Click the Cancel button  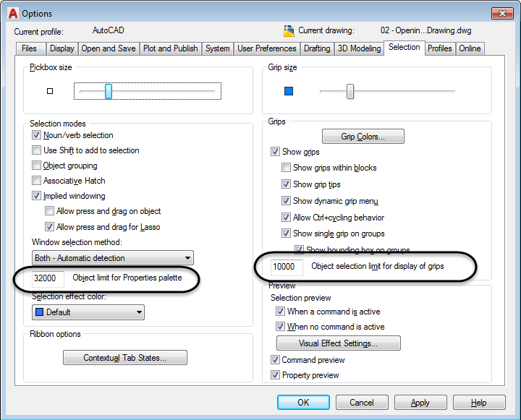click(x=362, y=403)
